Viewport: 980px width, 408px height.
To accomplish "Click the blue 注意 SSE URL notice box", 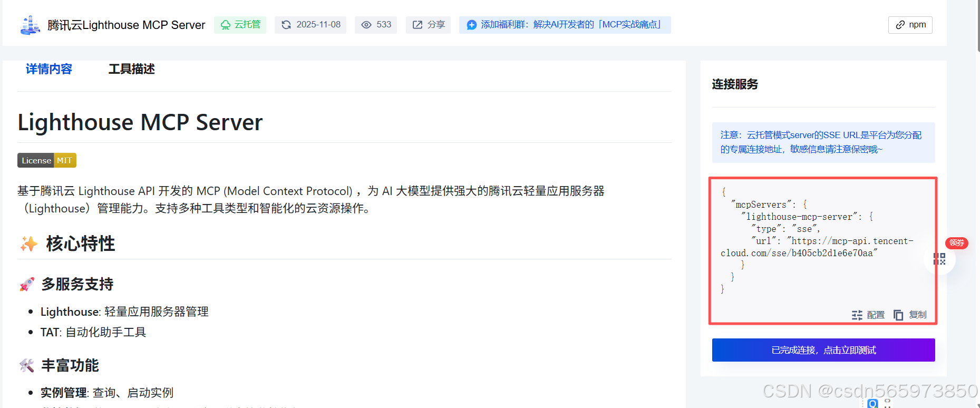I will tap(823, 142).
